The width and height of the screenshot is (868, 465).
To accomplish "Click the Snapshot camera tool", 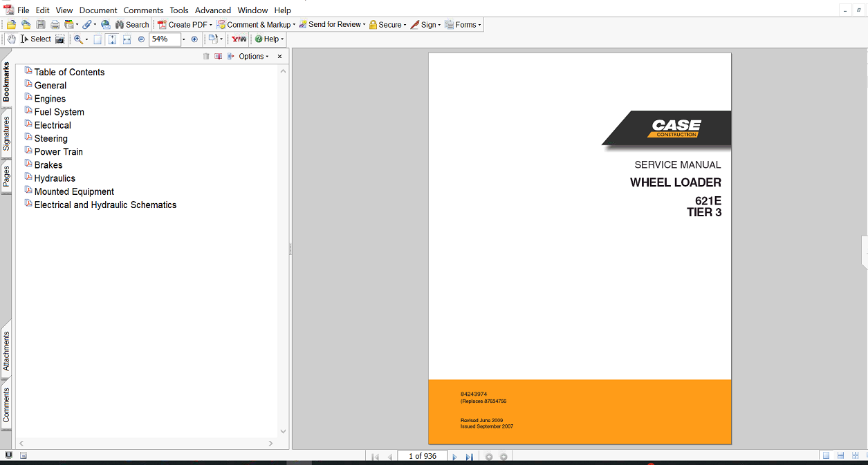I will [60, 39].
